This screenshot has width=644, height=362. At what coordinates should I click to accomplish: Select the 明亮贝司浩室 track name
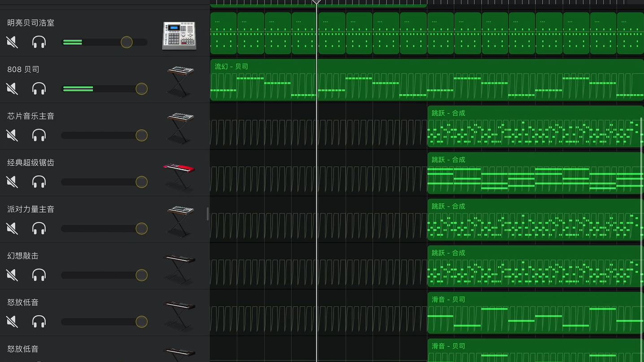pos(30,23)
